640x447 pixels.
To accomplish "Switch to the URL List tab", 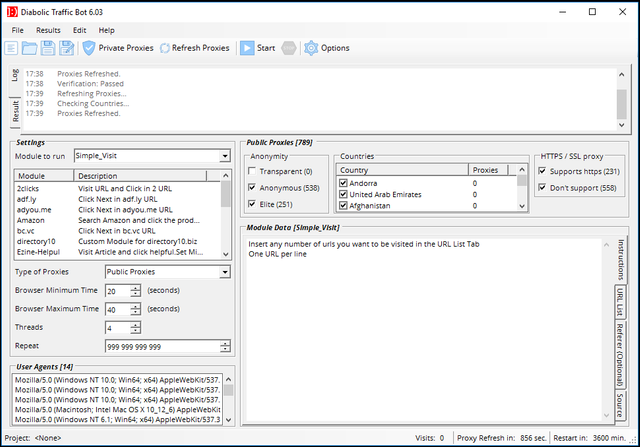I will click(620, 302).
